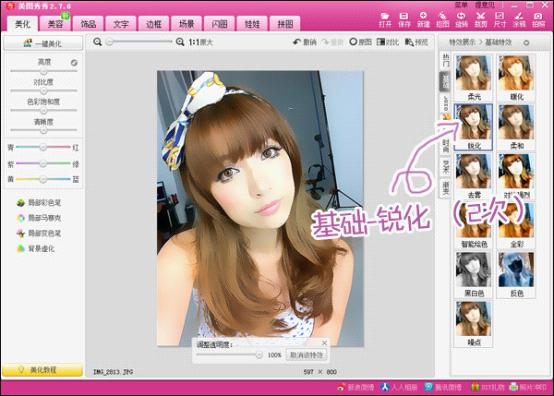
Task: Click the opacity slider in 调整透明度 popup
Action: point(229,355)
